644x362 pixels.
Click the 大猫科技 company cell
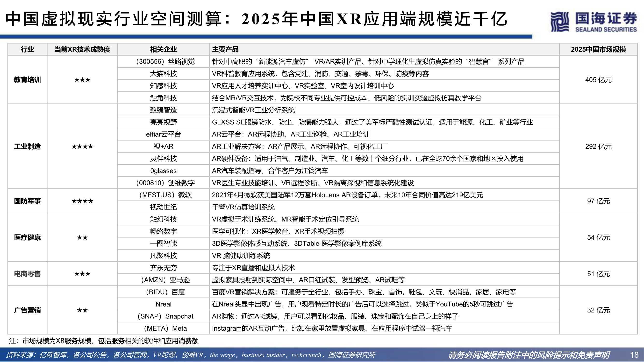(163, 74)
